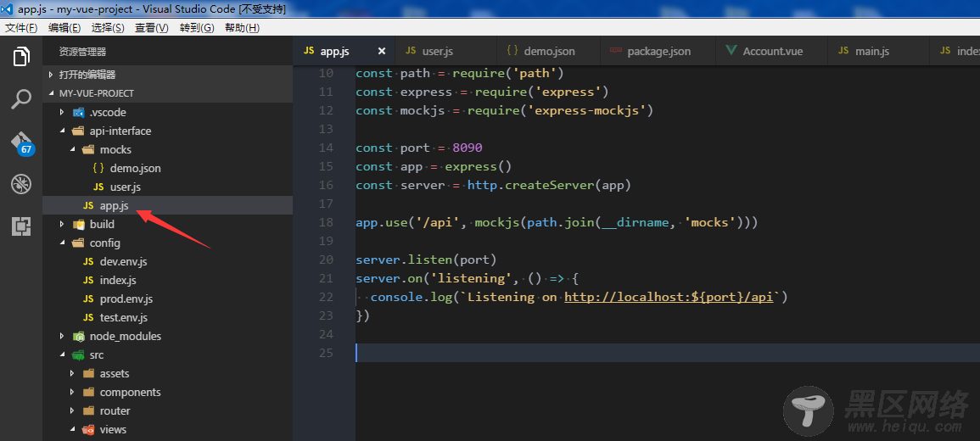
Task: Collapse the views folder arrow
Action: pos(72,430)
